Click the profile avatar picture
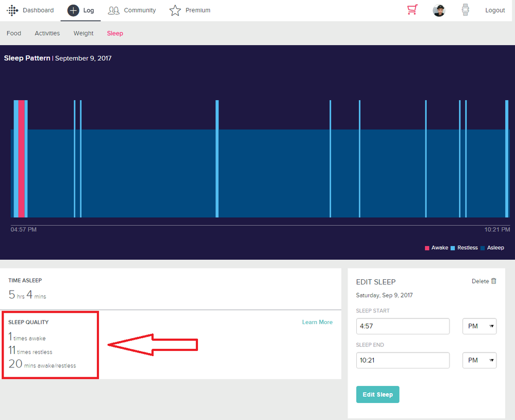Viewport: 515px width, 420px height. pyautogui.click(x=439, y=10)
